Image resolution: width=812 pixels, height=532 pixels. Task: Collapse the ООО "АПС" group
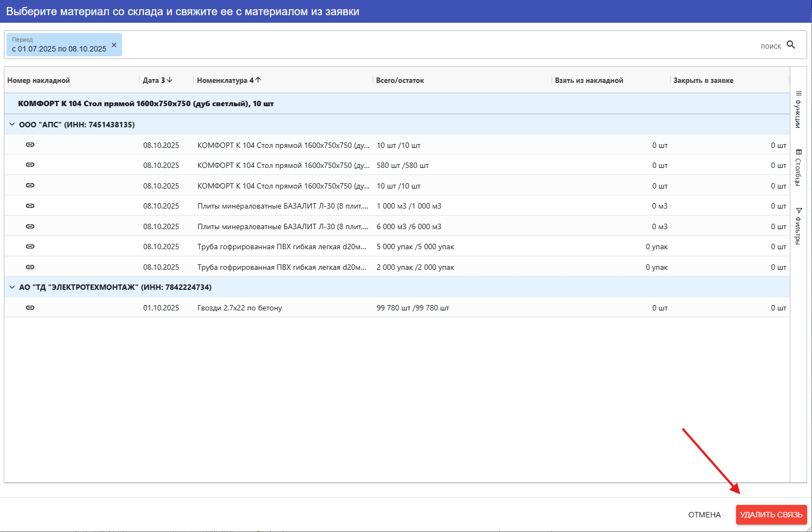tap(12, 125)
